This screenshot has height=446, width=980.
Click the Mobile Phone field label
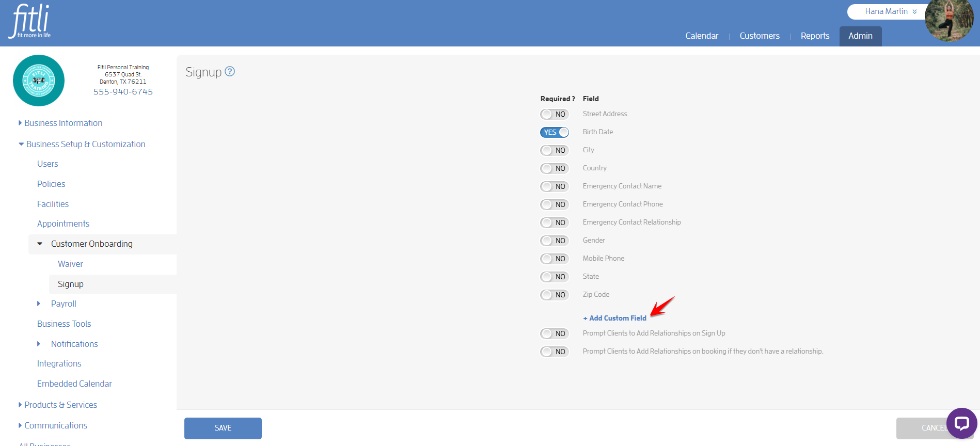(x=604, y=258)
